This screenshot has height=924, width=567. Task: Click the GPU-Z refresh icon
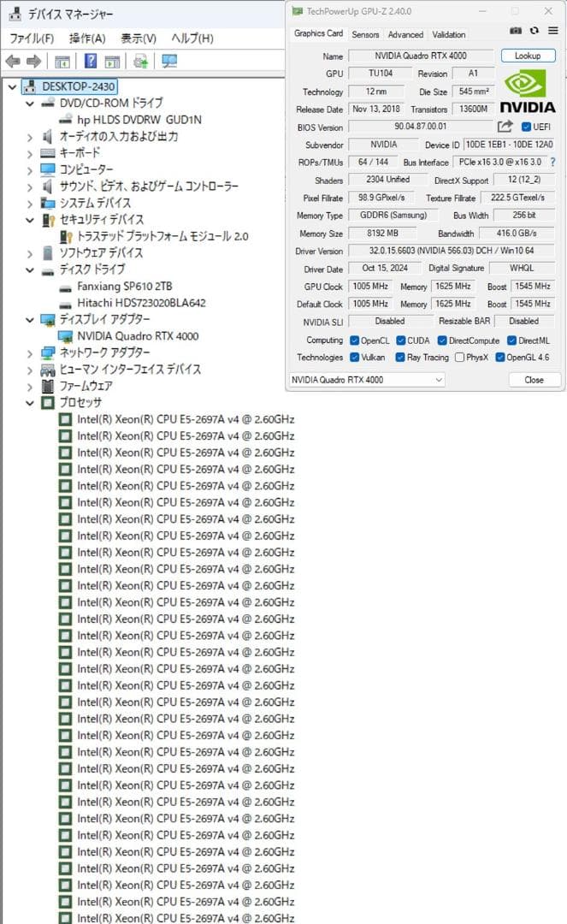[x=534, y=31]
